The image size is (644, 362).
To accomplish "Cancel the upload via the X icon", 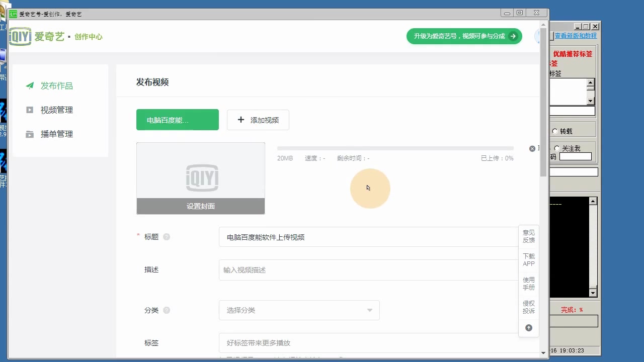I will point(532,148).
